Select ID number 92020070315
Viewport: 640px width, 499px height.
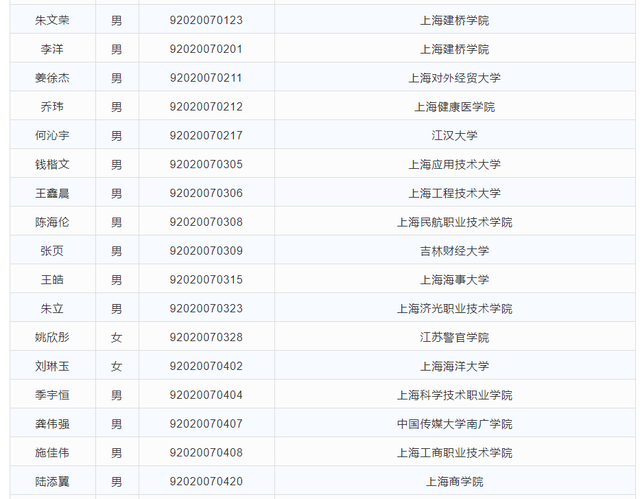pos(206,279)
